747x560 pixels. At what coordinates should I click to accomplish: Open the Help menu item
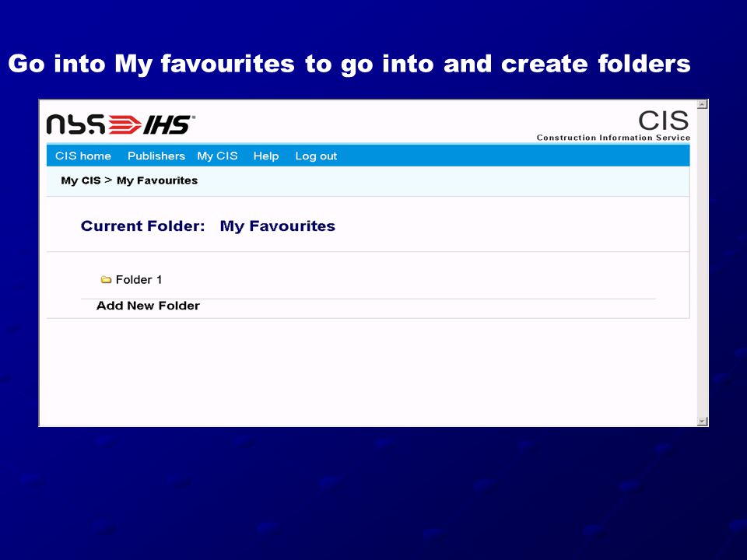pos(266,156)
